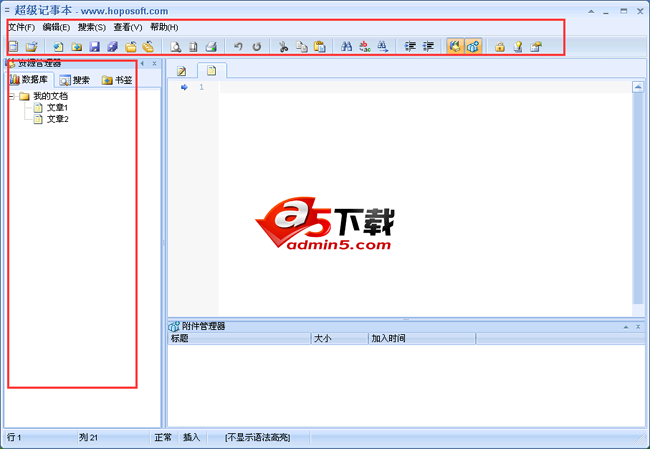The width and height of the screenshot is (650, 449).
Task: Click the Undo arrow icon
Action: [238, 46]
